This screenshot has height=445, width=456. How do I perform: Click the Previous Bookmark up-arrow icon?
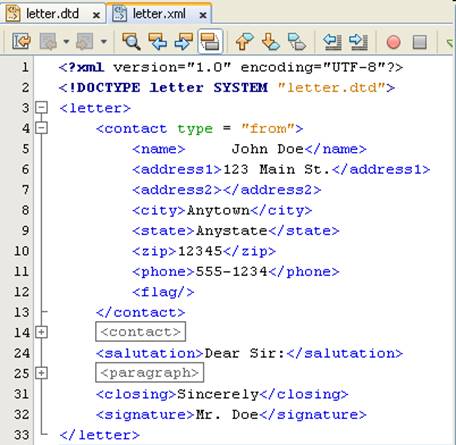pos(244,42)
